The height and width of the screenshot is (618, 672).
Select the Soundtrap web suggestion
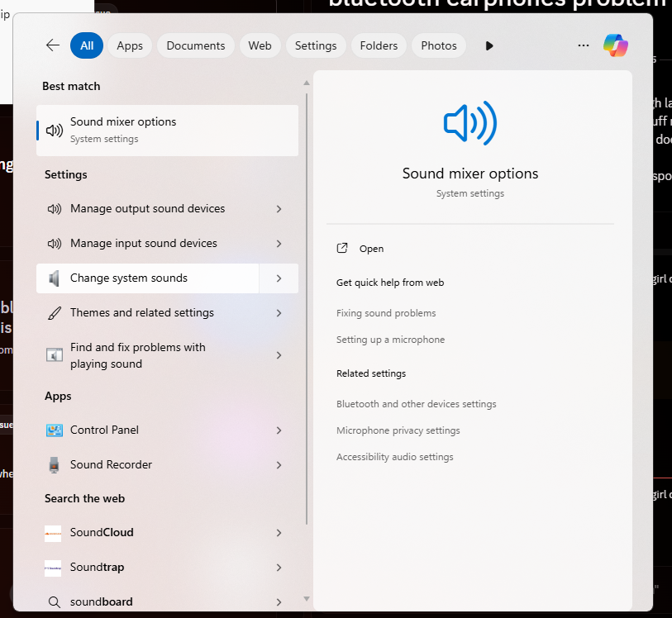coord(167,568)
